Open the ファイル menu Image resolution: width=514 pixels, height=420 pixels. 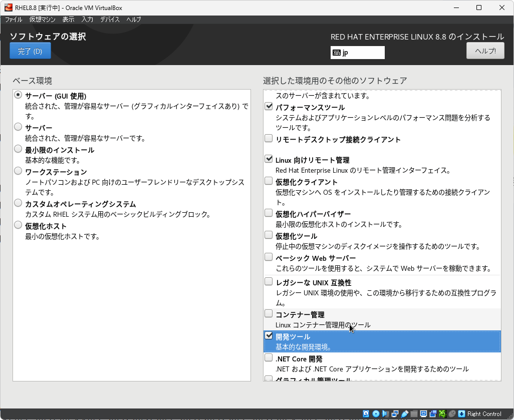coord(14,20)
